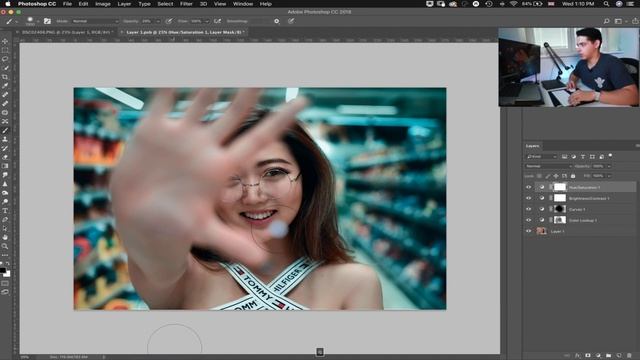The height and width of the screenshot is (360, 640).
Task: Hide the Color Lookup 1 layer
Action: tap(529, 220)
